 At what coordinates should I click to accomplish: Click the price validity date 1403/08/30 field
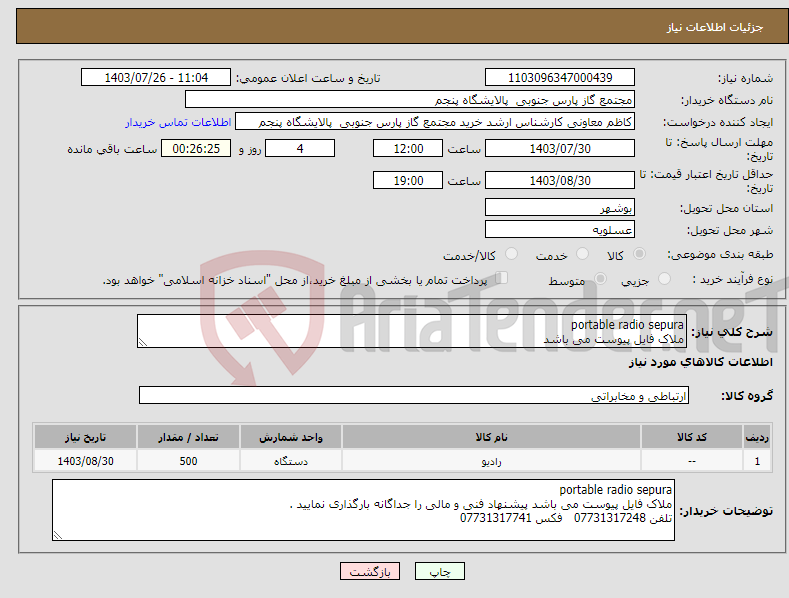click(x=560, y=180)
